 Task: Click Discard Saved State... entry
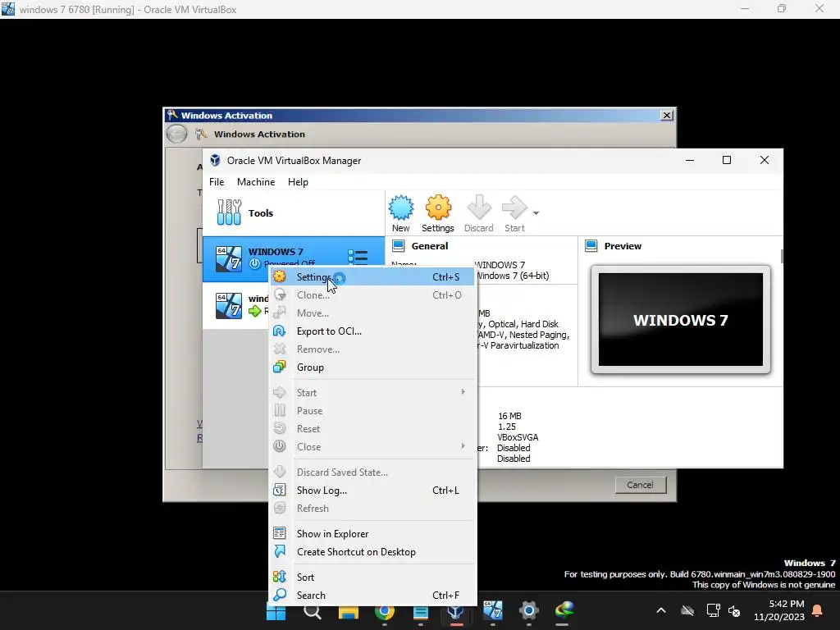click(372, 472)
